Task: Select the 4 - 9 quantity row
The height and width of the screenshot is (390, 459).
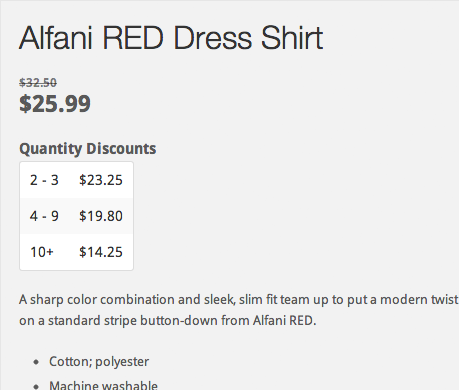Action: click(76, 216)
